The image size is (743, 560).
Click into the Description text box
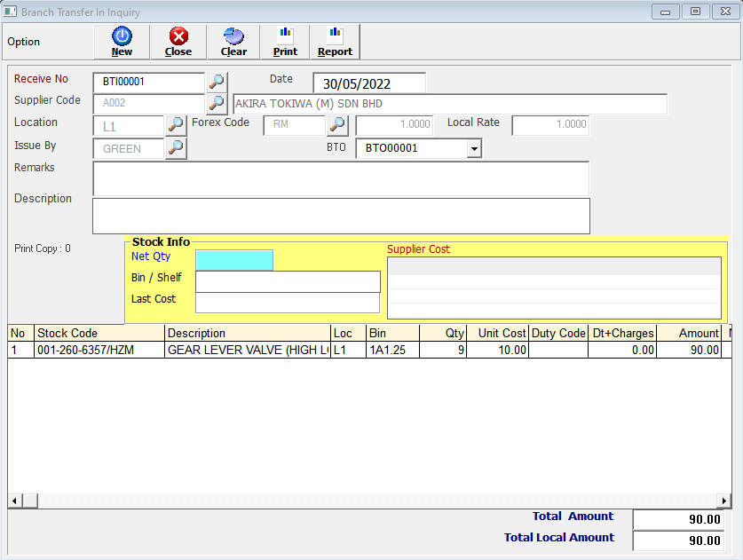click(x=341, y=216)
